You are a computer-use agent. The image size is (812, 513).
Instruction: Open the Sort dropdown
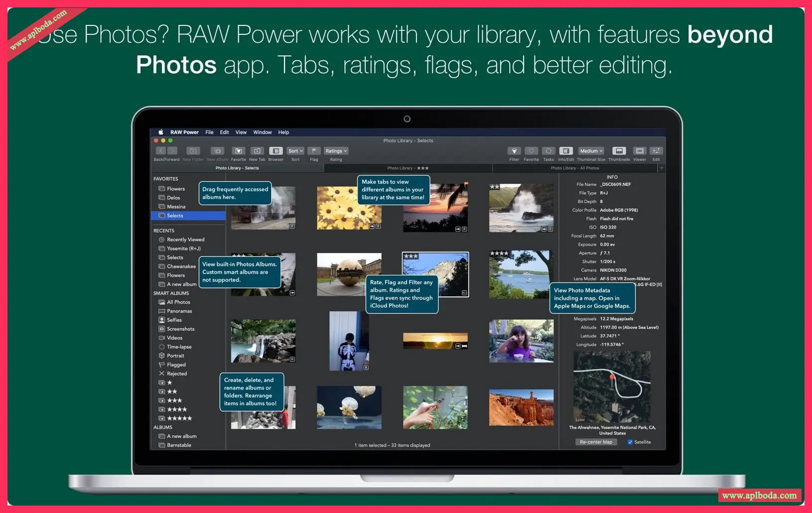(295, 151)
